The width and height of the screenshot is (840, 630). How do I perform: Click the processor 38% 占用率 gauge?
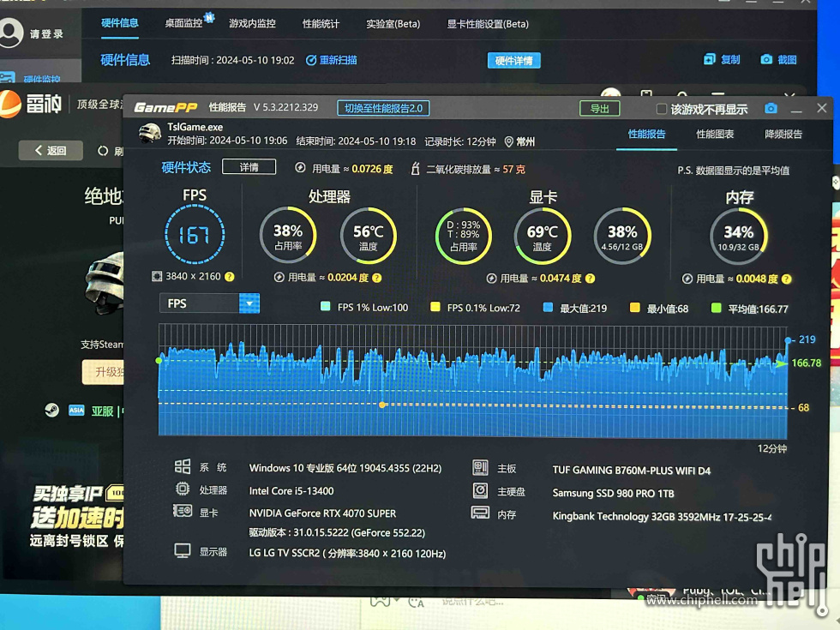(x=288, y=235)
